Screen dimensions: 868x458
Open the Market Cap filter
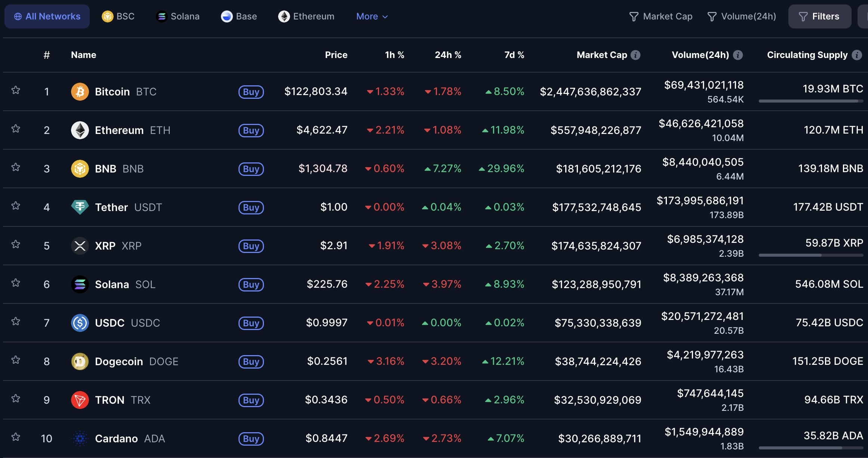click(x=661, y=16)
